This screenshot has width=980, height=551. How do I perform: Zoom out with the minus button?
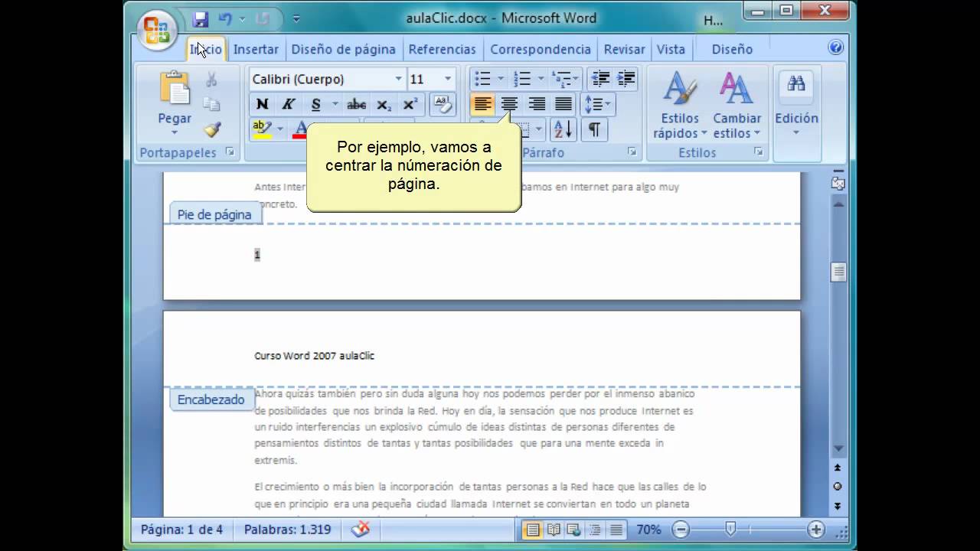pyautogui.click(x=680, y=529)
